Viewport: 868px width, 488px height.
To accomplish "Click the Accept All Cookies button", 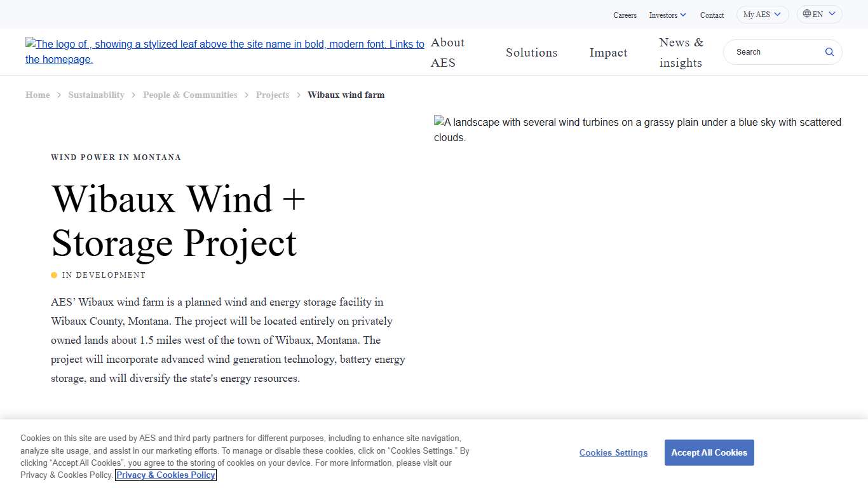I will point(709,452).
